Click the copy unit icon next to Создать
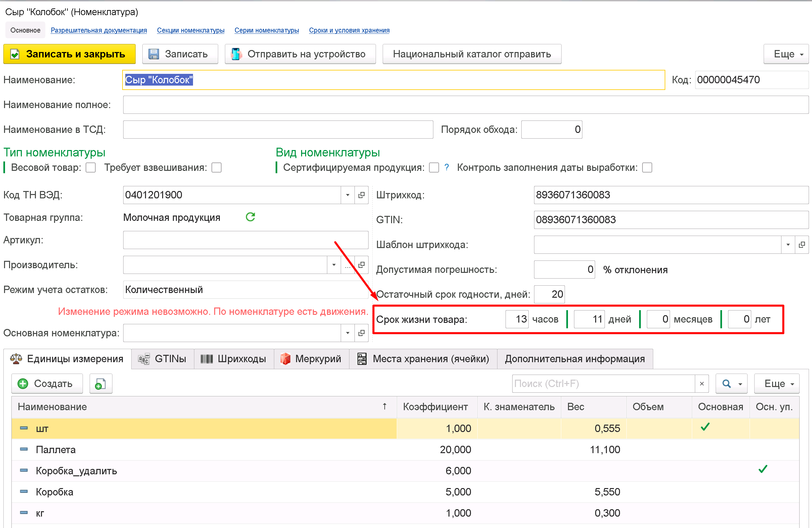Screen dimensions: 812x528 [101, 384]
